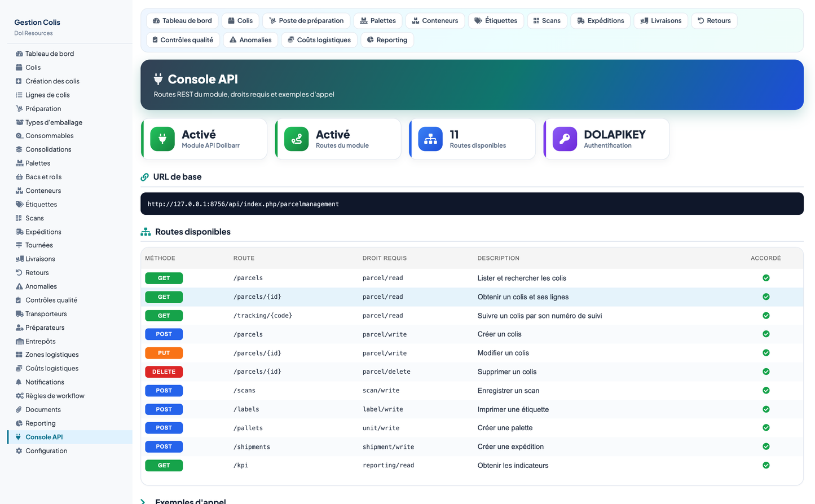This screenshot has width=815, height=504.
Task: Click "Créer une palette" description
Action: click(505, 428)
